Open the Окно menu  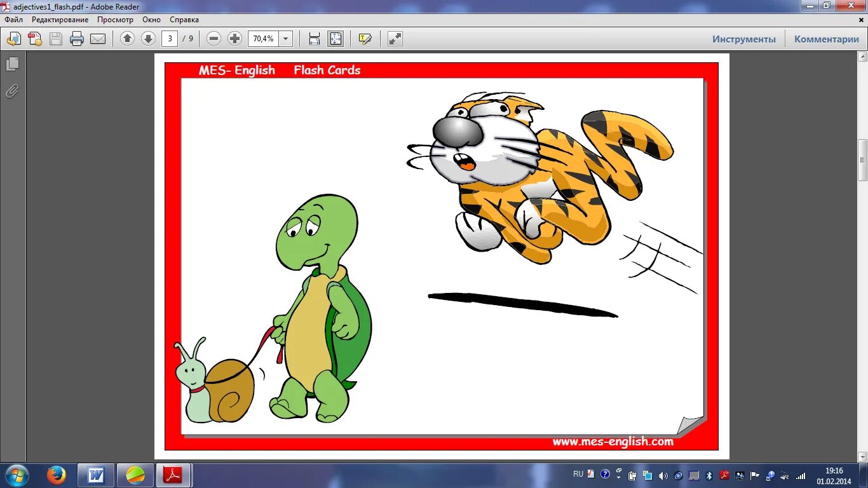(x=151, y=20)
